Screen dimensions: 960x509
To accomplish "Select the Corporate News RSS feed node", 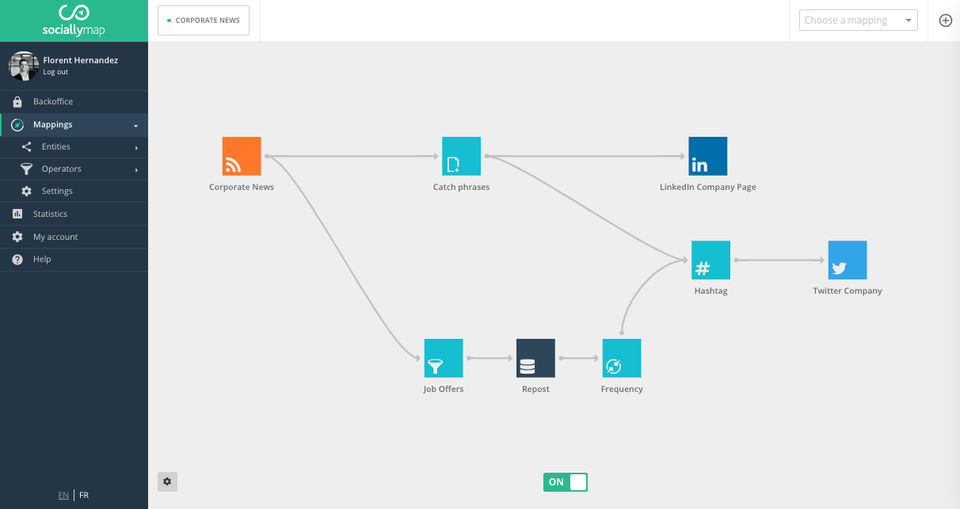I will coord(241,156).
